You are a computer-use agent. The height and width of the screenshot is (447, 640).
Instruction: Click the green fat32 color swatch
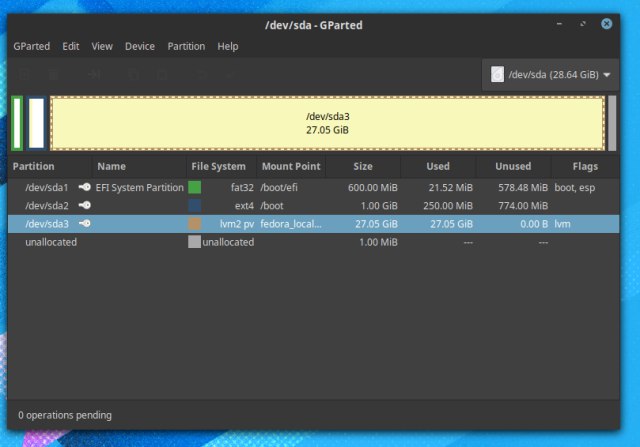pos(194,187)
